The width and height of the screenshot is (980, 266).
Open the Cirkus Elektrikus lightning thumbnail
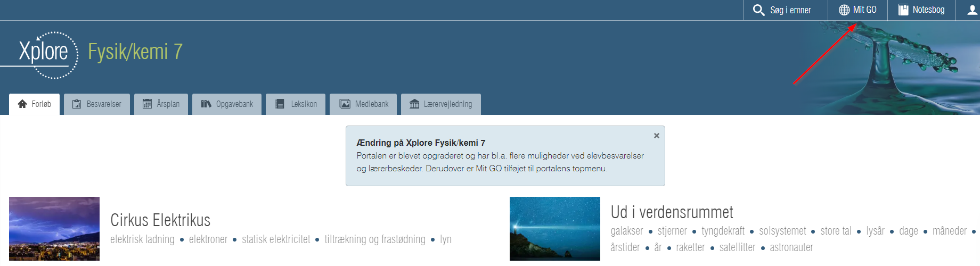pyautogui.click(x=54, y=229)
